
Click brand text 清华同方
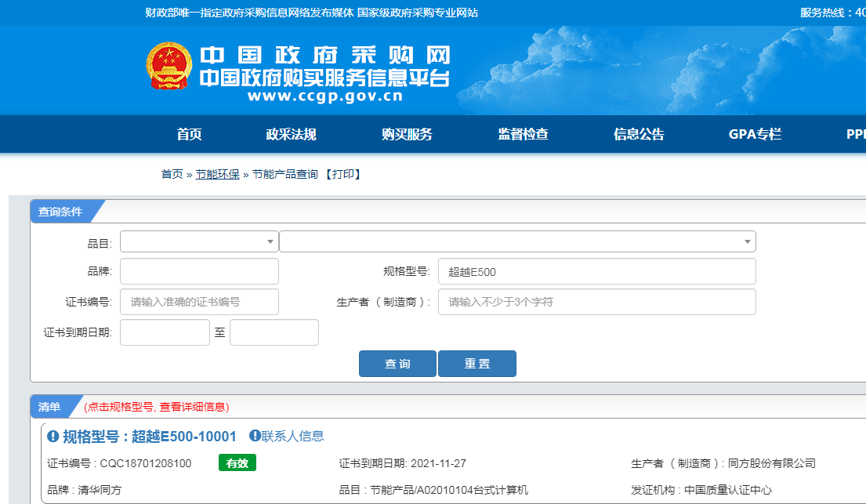tap(100, 490)
